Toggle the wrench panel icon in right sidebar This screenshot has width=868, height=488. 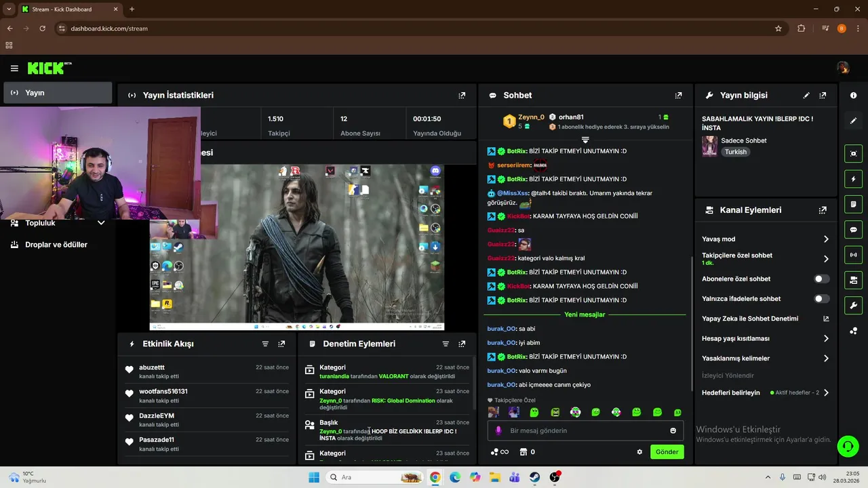(x=853, y=305)
